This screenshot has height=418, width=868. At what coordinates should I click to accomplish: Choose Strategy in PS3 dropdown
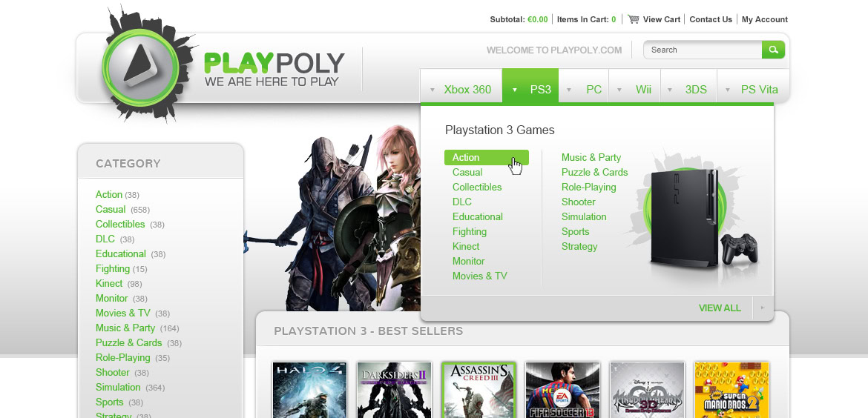[579, 247]
